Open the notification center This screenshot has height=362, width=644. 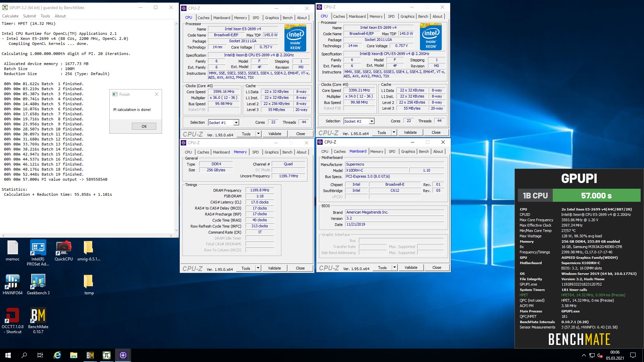[x=633, y=355]
